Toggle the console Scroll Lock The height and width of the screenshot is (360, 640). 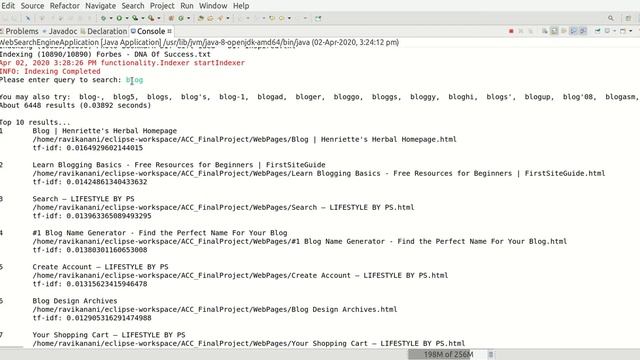554,31
